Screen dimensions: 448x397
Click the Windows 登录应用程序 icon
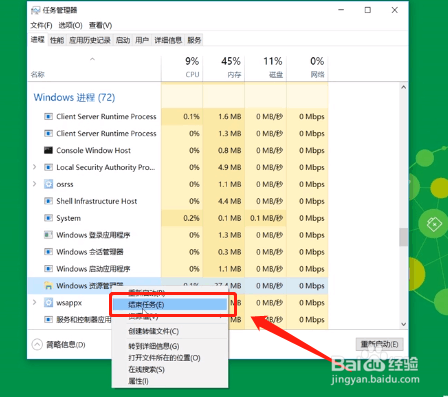pyautogui.click(x=48, y=235)
